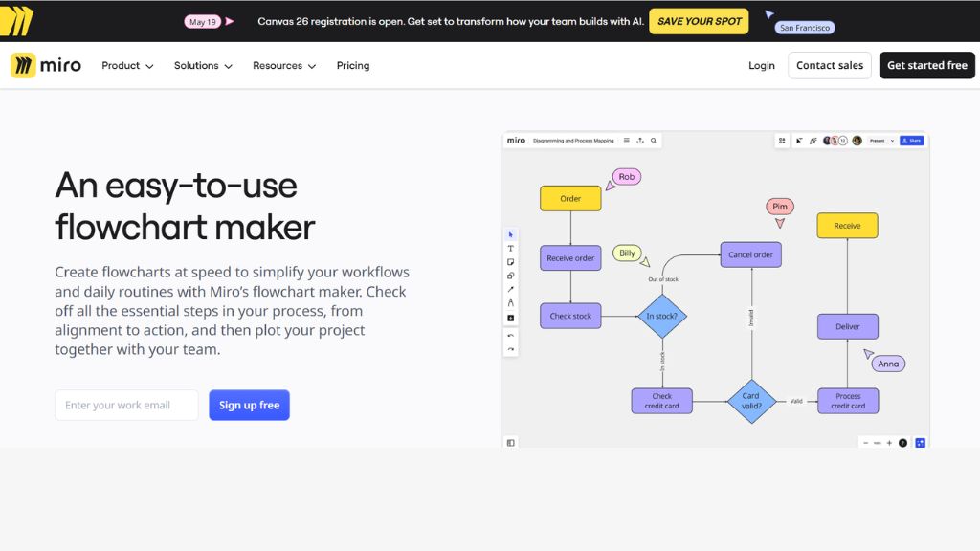The height and width of the screenshot is (551, 980).
Task: Click the Undo arrow in the board toolbar
Action: coord(511,336)
